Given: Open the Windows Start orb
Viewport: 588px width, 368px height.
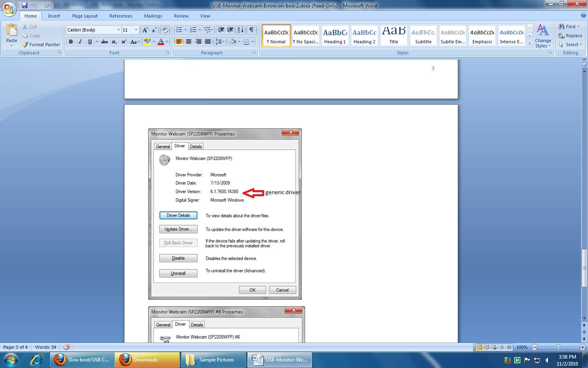Looking at the screenshot, I should [x=11, y=360].
